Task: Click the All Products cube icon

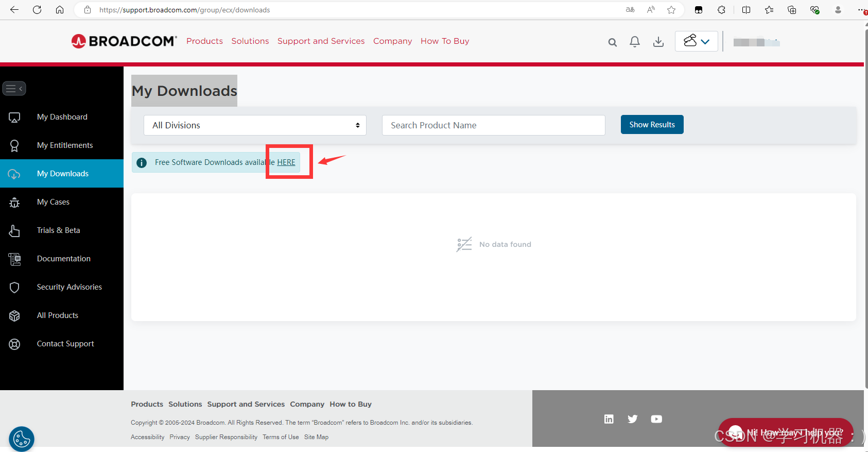Action: (14, 316)
